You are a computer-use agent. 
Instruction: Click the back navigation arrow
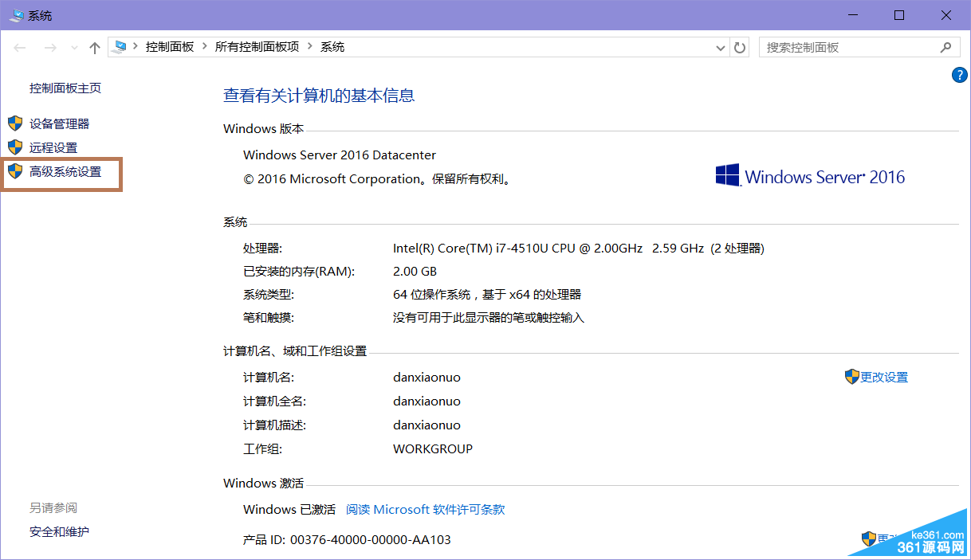[21, 48]
